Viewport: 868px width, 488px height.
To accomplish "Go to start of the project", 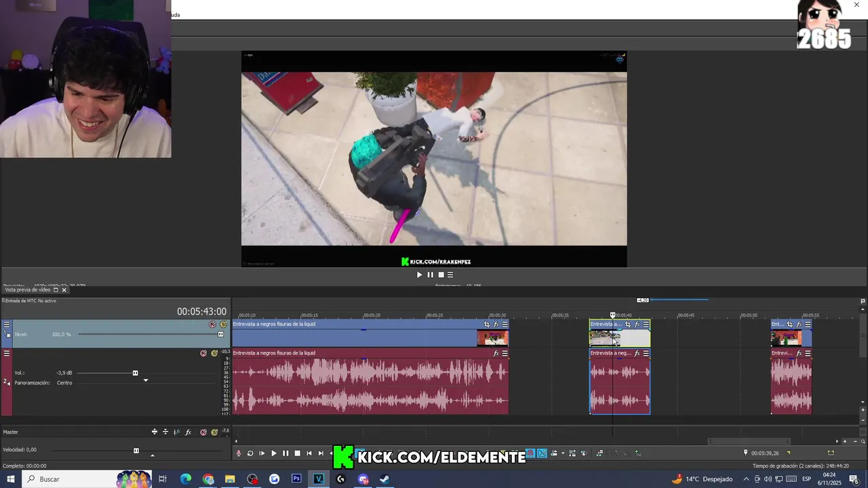I will [309, 453].
